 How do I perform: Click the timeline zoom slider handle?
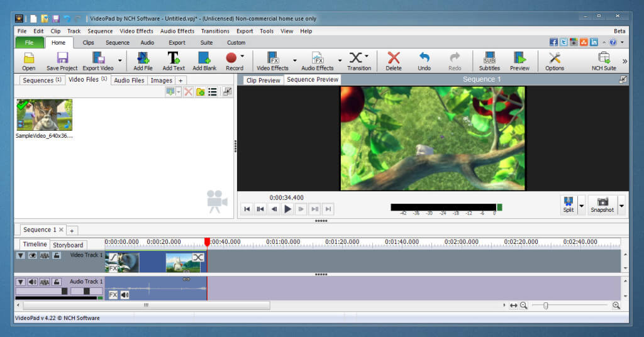pyautogui.click(x=545, y=305)
